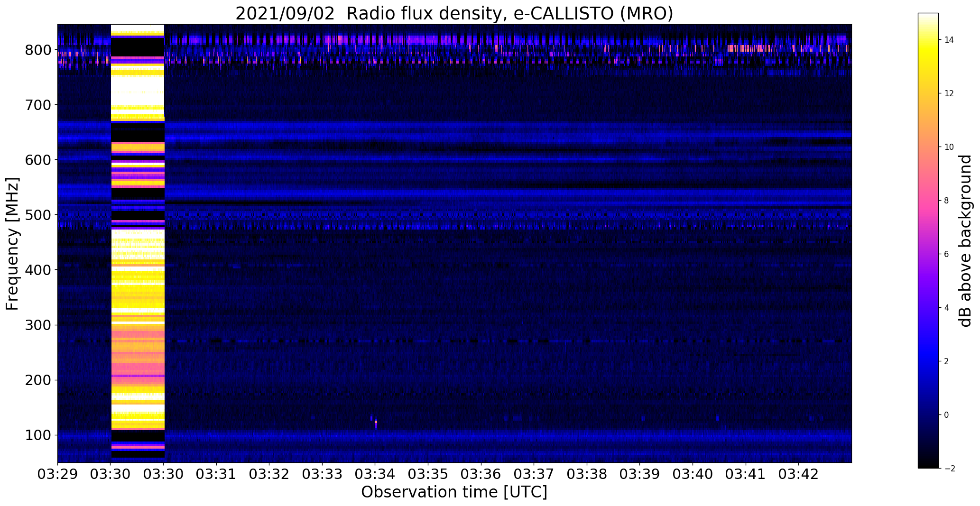Click the 03:37 time tick label
The image size is (980, 506).
pos(534,474)
